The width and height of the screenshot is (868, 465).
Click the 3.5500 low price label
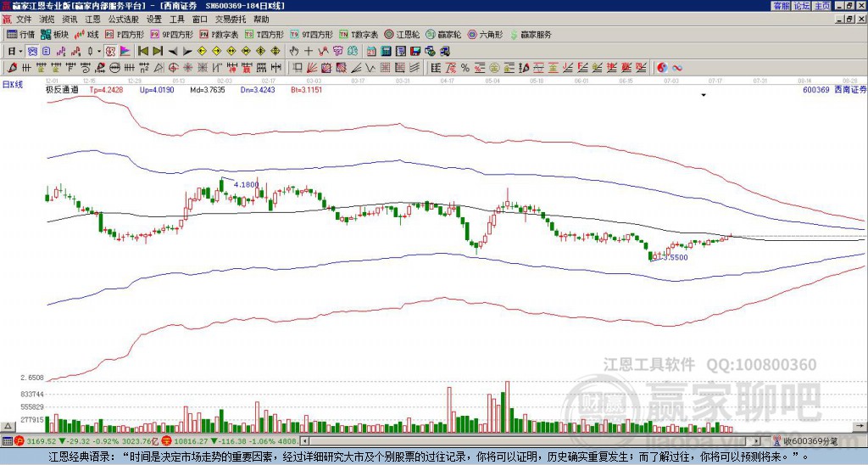675,257
